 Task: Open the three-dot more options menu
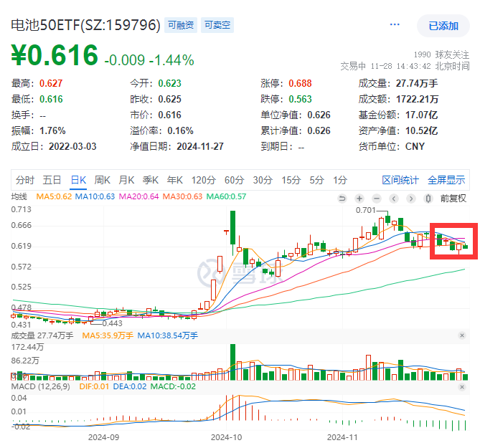tap(395, 24)
